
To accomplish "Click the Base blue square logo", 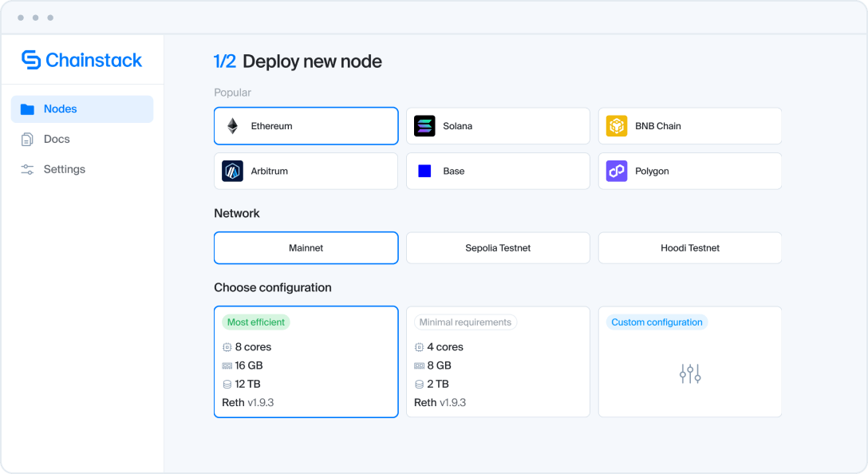I will coord(424,171).
